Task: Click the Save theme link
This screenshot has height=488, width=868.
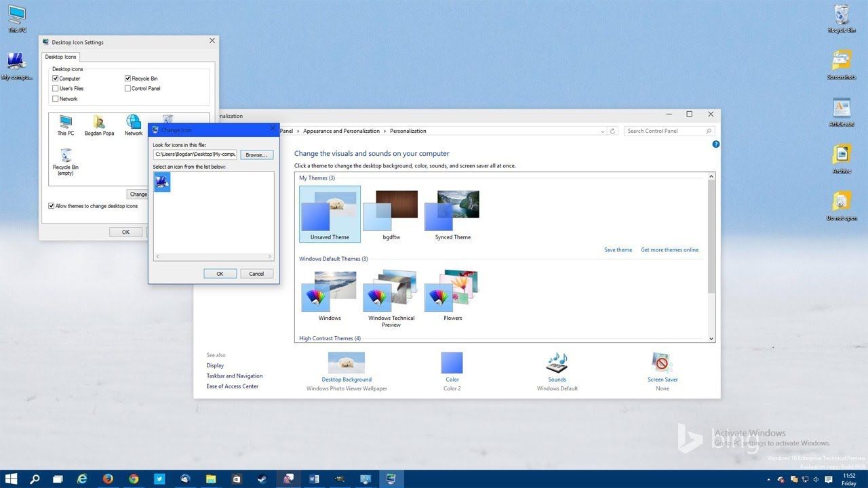Action: [618, 249]
